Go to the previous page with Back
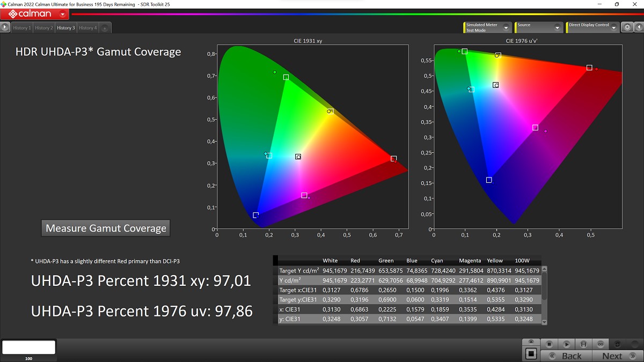Viewport: 644px width, 362px height. (566, 356)
